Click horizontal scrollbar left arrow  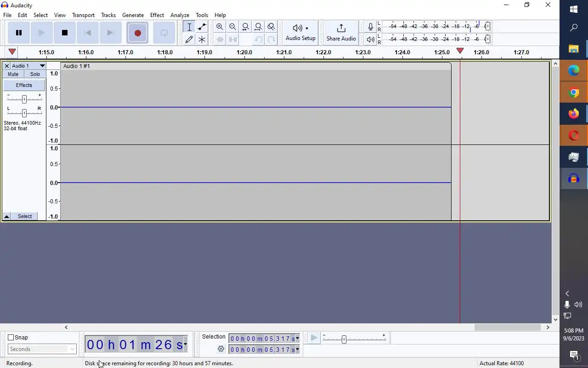[x=66, y=328]
